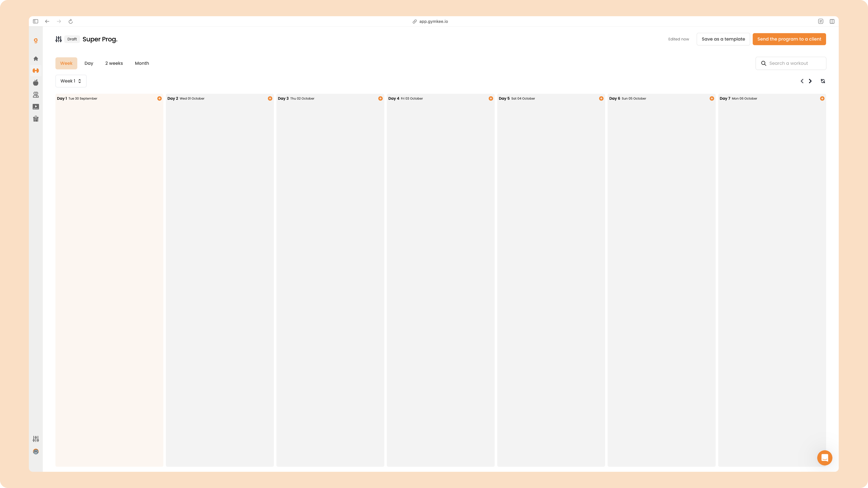Open browser split view icon

[832, 21]
